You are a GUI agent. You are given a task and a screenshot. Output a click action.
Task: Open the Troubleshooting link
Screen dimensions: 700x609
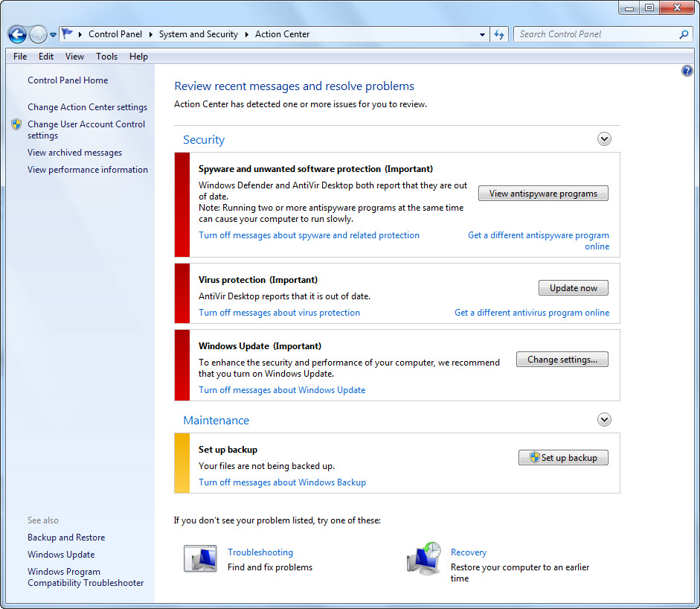(260, 552)
